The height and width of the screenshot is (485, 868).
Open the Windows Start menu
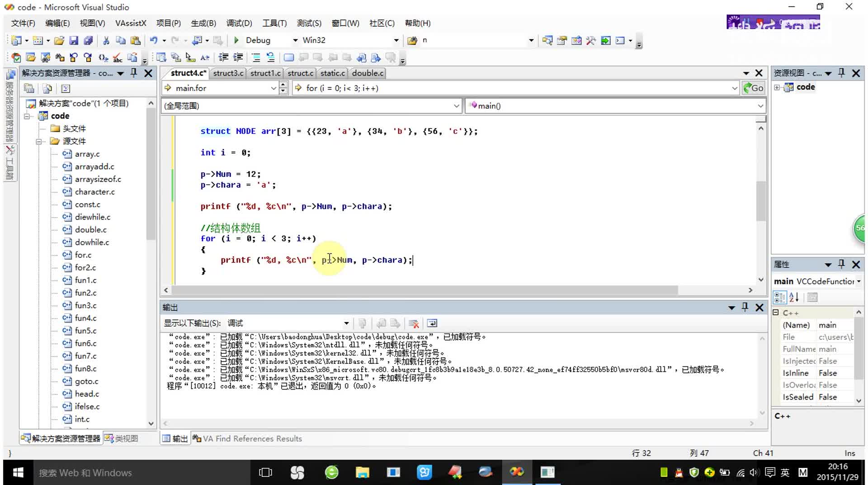pos(18,473)
